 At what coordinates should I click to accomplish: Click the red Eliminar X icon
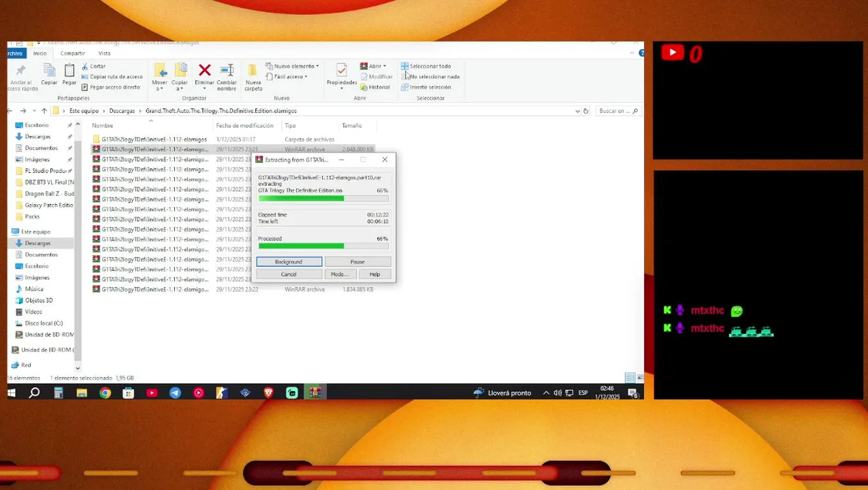pyautogui.click(x=204, y=70)
